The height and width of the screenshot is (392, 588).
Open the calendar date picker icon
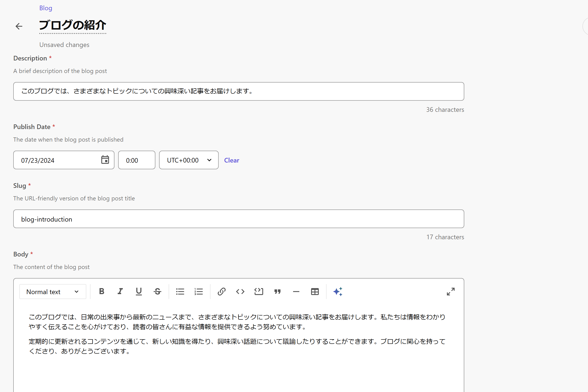coord(105,160)
